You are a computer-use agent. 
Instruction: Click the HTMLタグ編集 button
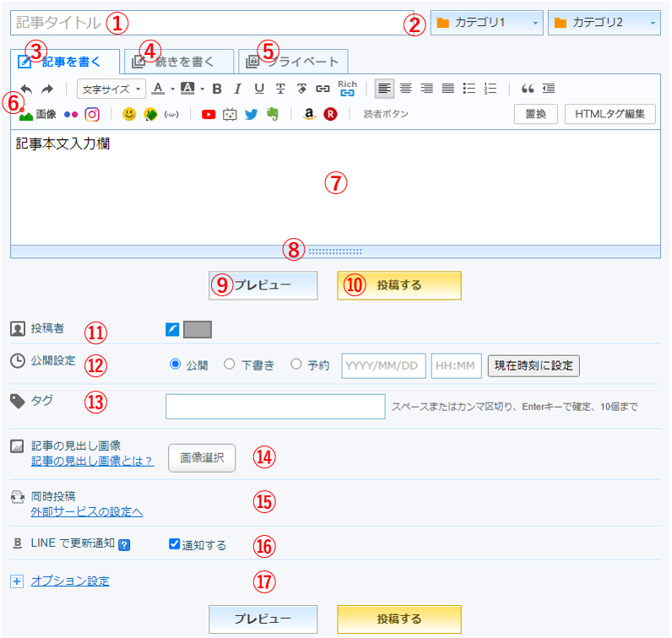pos(610,114)
